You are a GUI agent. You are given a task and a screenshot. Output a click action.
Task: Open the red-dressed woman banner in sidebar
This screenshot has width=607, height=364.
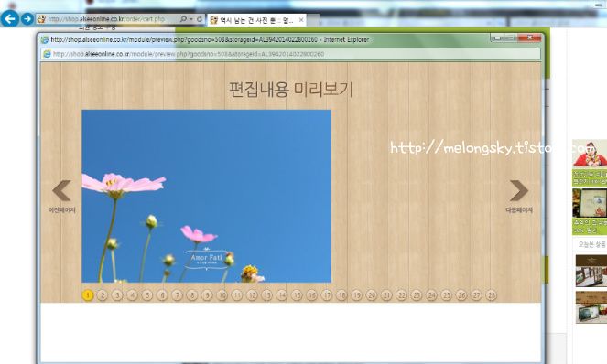[x=590, y=163]
